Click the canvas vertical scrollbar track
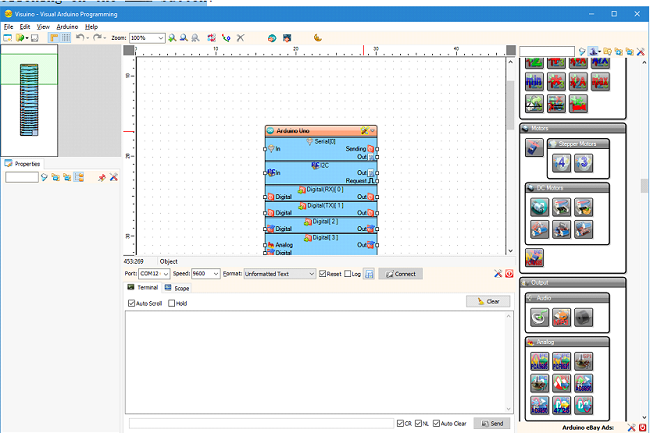Screen dimensions: 650x433 tap(510, 186)
